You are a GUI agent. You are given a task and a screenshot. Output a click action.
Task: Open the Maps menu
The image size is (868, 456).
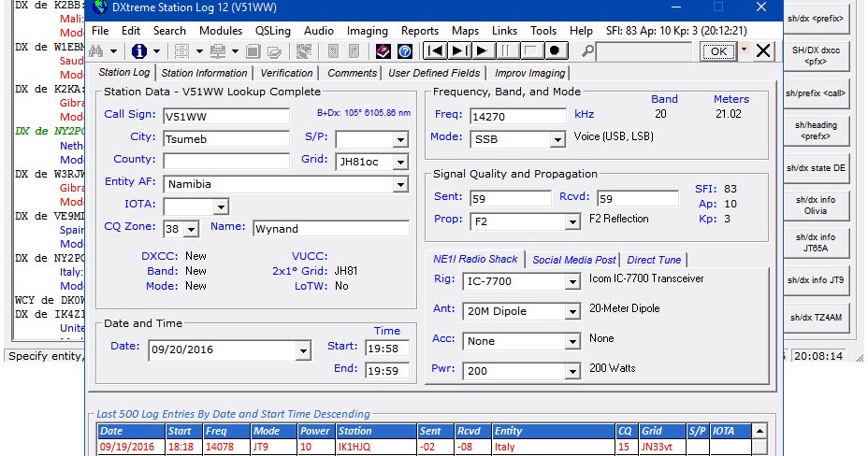pos(465,31)
